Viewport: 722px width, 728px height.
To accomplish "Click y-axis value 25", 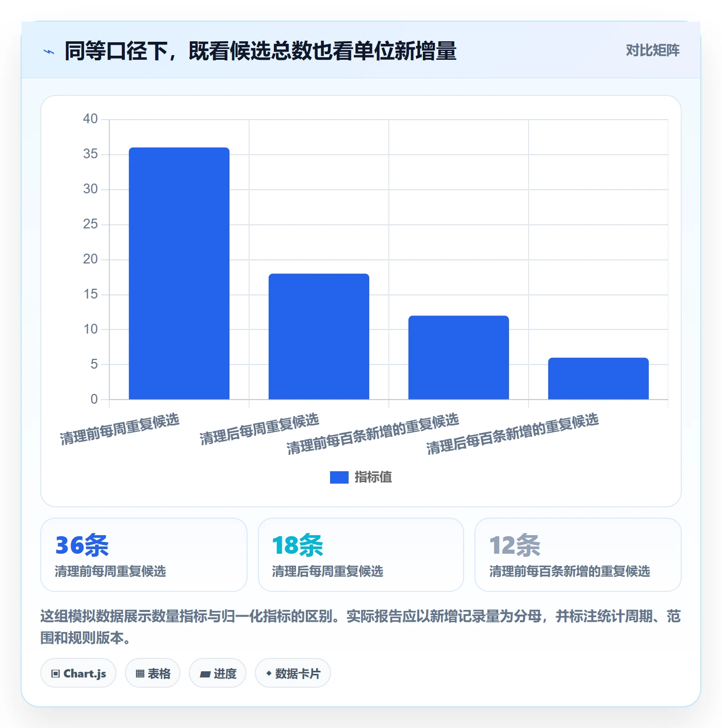I will pos(90,224).
